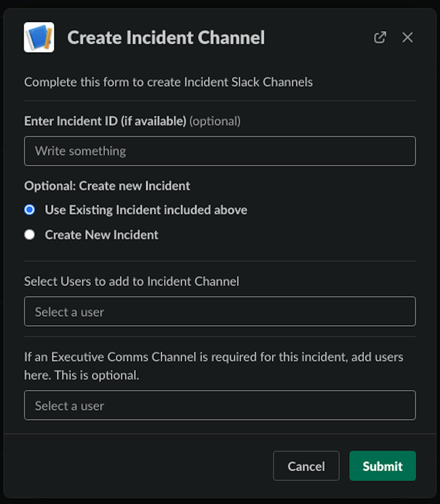The width and height of the screenshot is (440, 504).
Task: Close the Create Incident Channel dialog
Action: [407, 37]
